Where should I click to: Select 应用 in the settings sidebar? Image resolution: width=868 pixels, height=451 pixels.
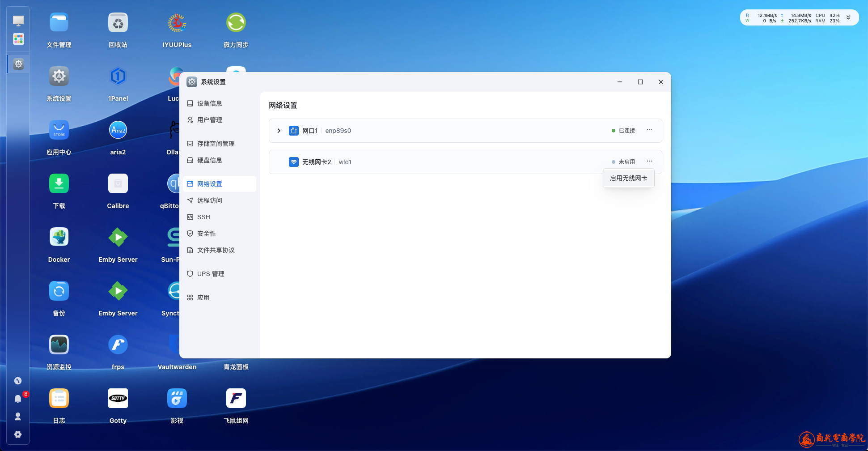pyautogui.click(x=220, y=298)
